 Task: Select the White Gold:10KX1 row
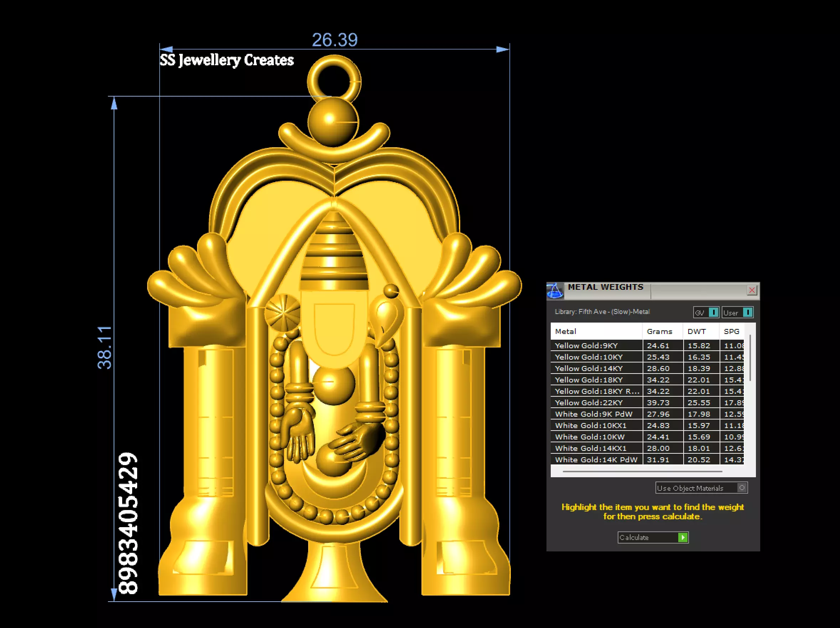[x=648, y=426]
